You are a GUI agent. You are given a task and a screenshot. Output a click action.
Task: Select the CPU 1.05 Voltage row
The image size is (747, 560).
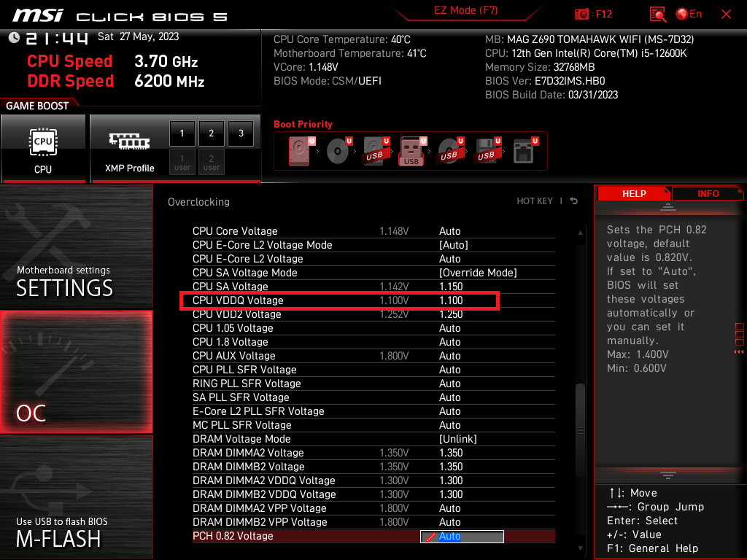(x=373, y=328)
